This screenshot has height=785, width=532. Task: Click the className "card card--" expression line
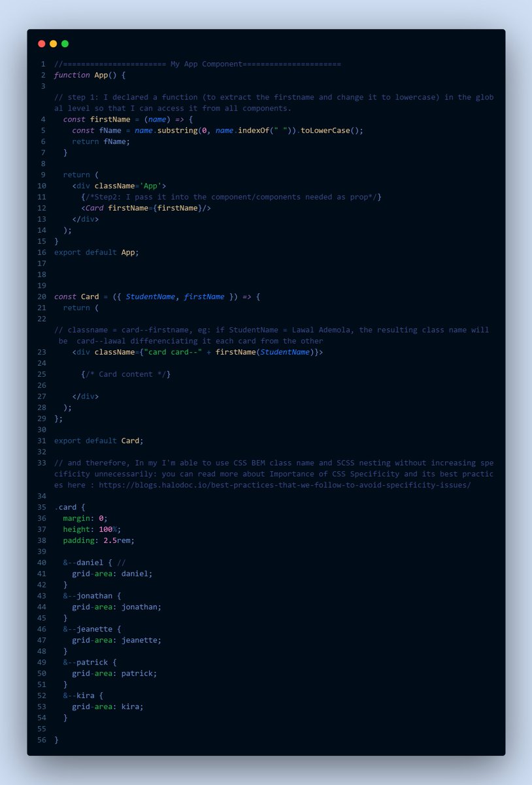pos(197,352)
